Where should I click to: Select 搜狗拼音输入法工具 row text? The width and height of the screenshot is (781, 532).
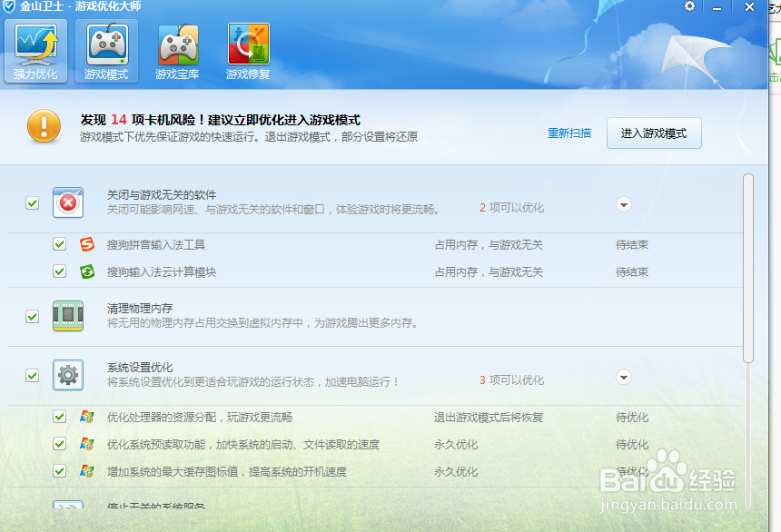(x=156, y=244)
